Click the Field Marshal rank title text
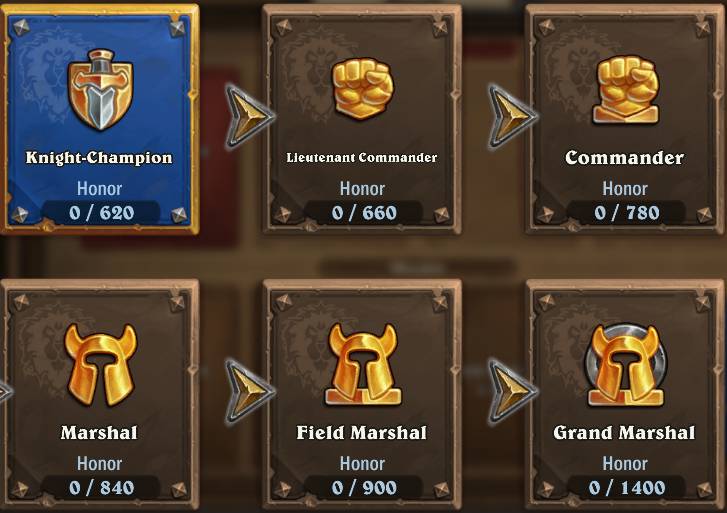The width and height of the screenshot is (727, 513). point(362,433)
